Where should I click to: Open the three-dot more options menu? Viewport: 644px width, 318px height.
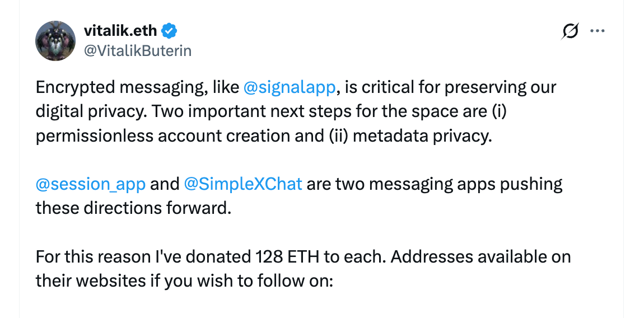pos(598,31)
